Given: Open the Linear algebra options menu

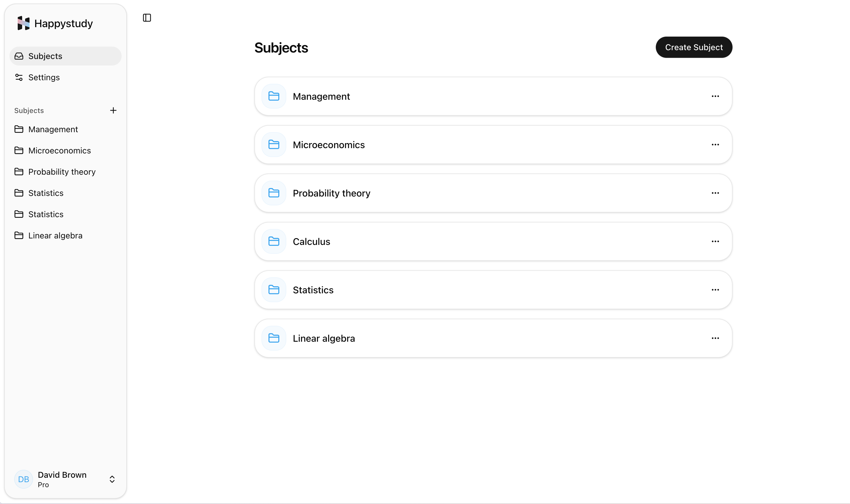Looking at the screenshot, I should 715,338.
